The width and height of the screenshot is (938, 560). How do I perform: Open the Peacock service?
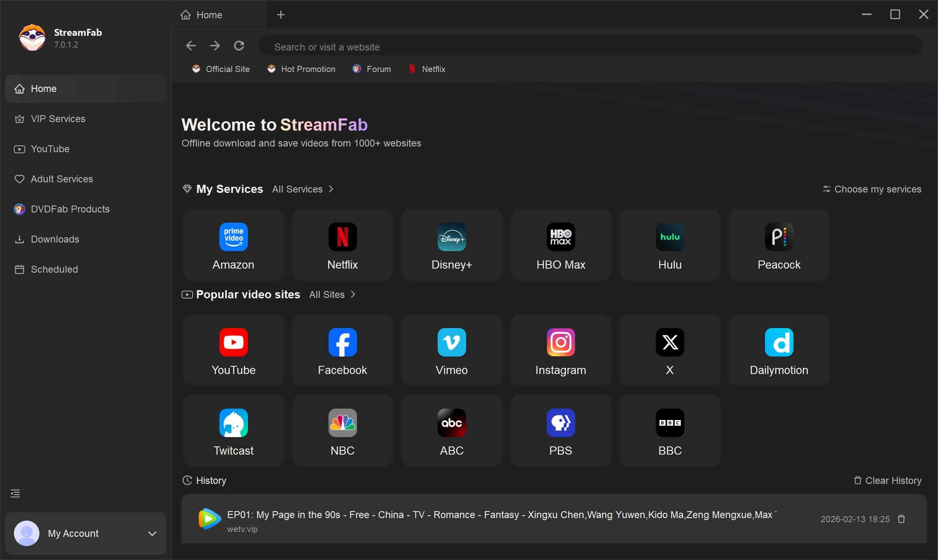[x=778, y=244]
